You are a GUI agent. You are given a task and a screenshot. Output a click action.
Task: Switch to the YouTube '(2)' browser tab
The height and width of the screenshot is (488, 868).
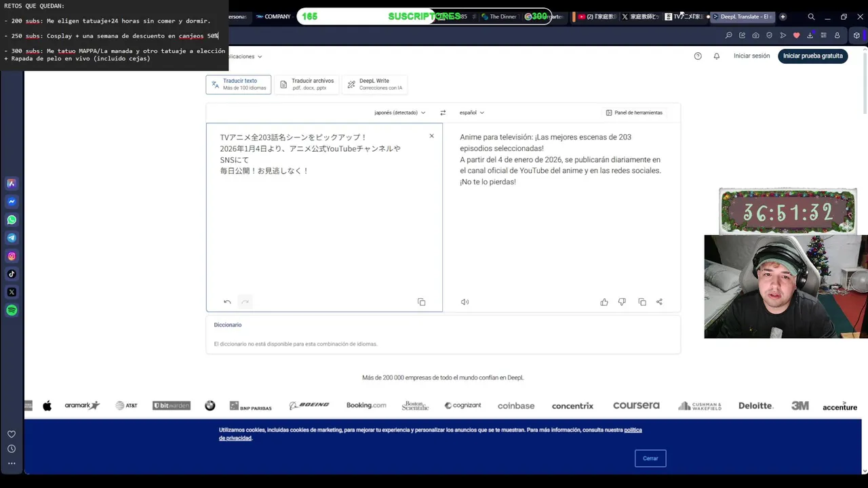pyautogui.click(x=597, y=16)
